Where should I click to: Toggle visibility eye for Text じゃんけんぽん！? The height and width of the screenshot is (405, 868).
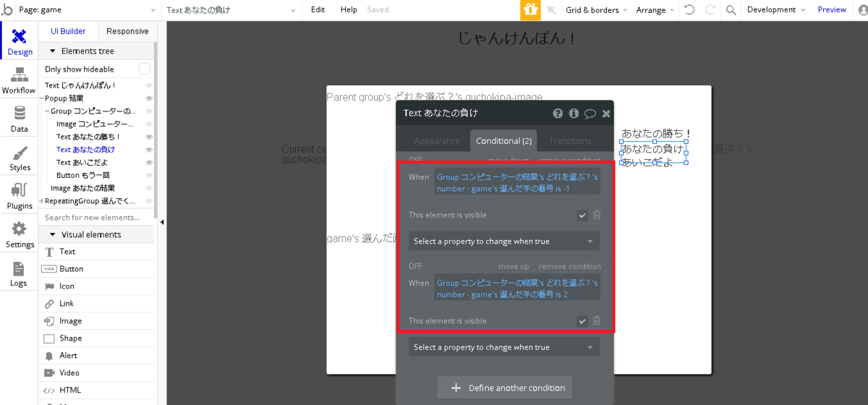(x=149, y=85)
